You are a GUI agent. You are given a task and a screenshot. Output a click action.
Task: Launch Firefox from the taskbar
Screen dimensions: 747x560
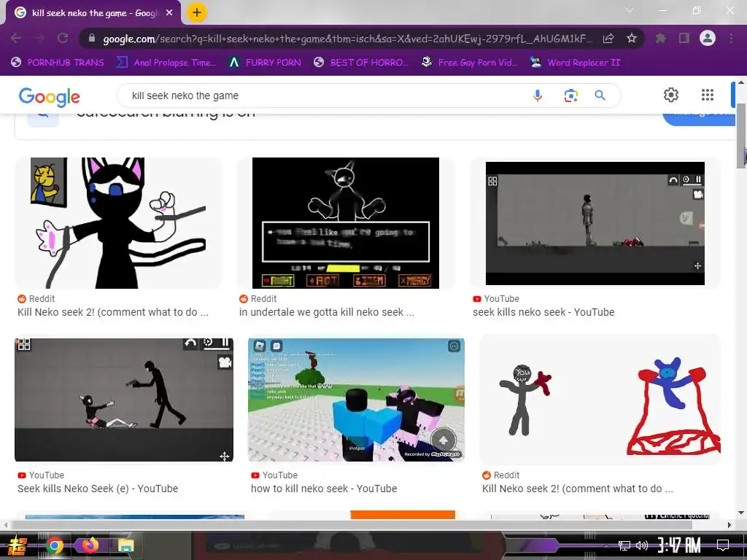coord(90,545)
